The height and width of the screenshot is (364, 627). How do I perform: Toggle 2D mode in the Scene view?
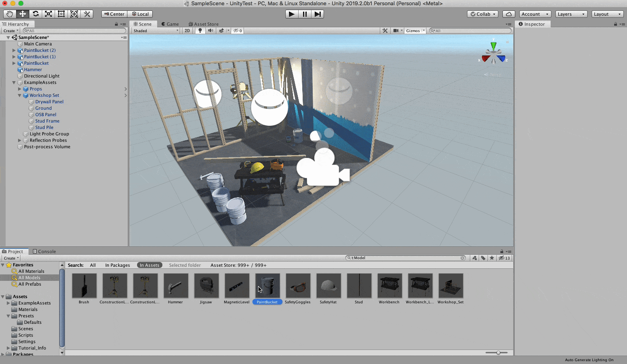pyautogui.click(x=187, y=31)
